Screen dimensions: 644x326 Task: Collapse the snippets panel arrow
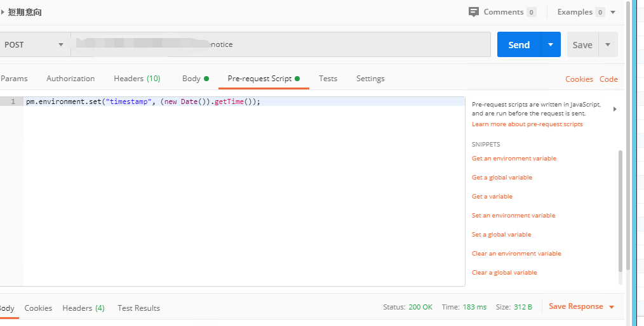point(614,109)
